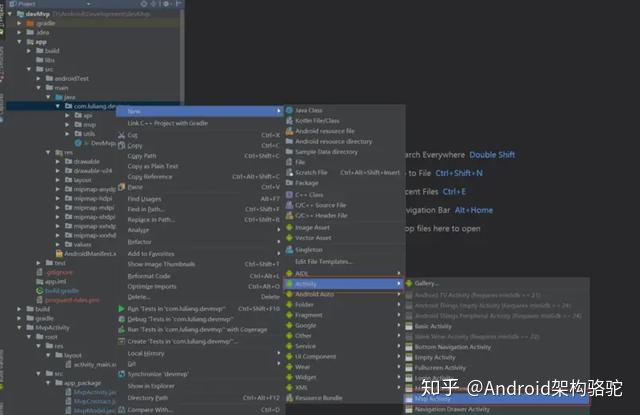Click the Paste clipboard icon
The image size is (640, 415).
point(121,187)
